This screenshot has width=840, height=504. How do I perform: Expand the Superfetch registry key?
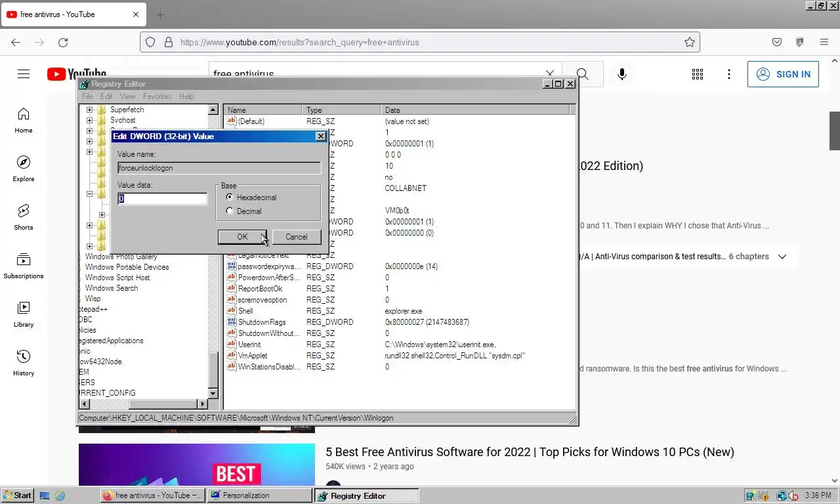(90, 110)
